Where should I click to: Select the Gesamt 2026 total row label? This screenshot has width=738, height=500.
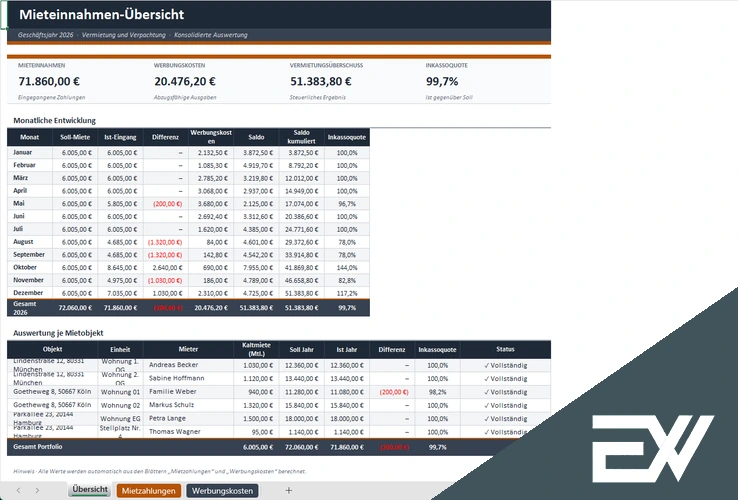(29, 308)
